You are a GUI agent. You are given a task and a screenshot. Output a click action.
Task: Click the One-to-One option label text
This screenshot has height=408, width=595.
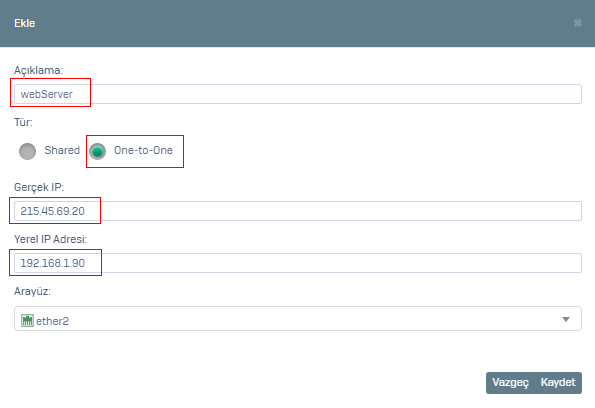[x=143, y=150]
